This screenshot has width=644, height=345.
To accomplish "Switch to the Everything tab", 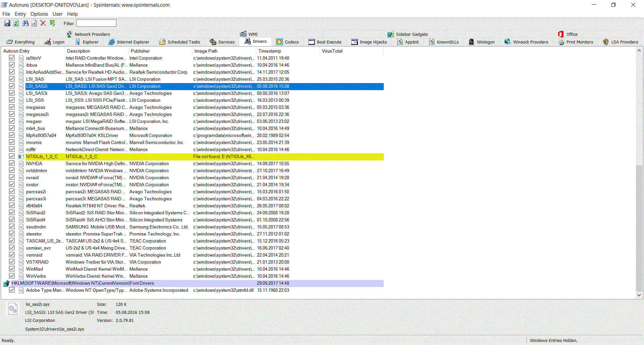I will 21,42.
